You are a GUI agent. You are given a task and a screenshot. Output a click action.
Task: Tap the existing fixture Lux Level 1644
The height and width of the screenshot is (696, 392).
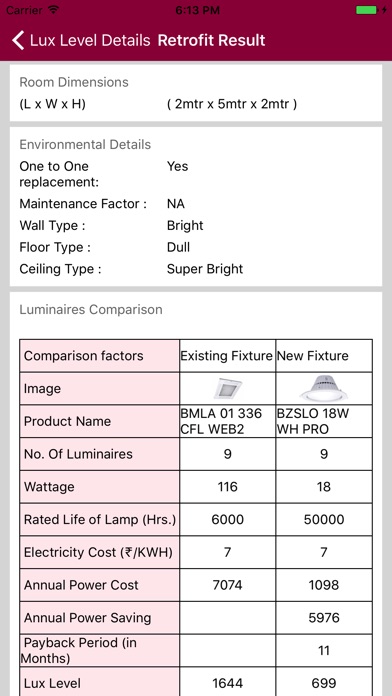click(227, 683)
